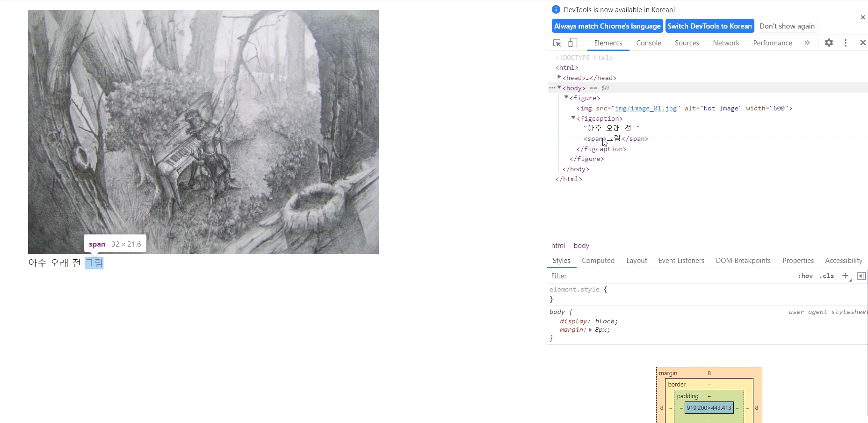Click the body row ellipsis actions icon
This screenshot has width=868, height=423.
(552, 88)
